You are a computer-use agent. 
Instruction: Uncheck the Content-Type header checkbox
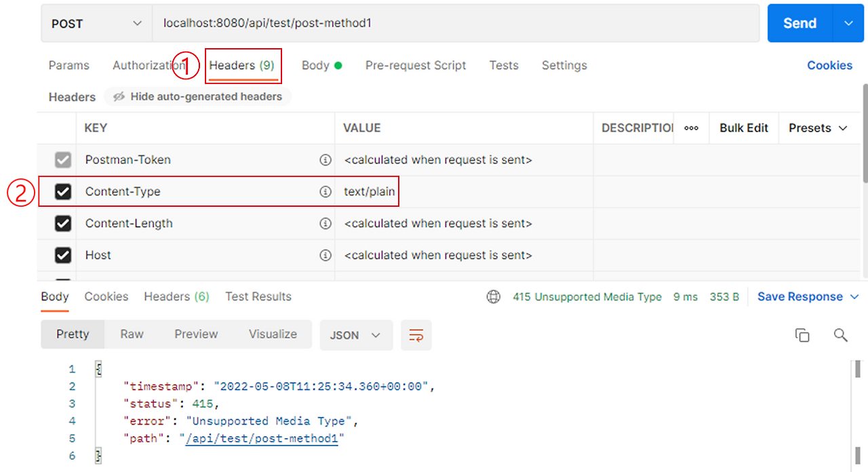click(63, 191)
